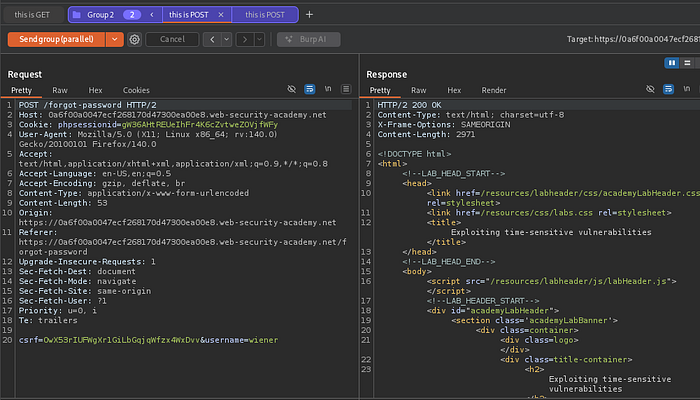Collapse Group 2 with the chevron arrow
The image size is (700, 400).
point(152,15)
